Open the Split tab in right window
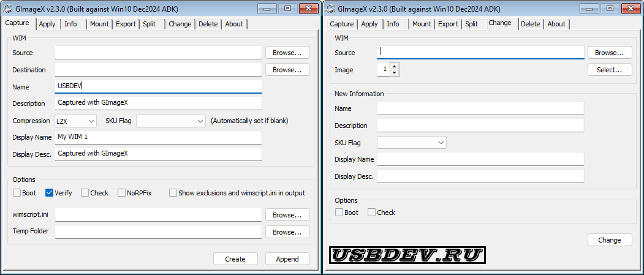 472,24
